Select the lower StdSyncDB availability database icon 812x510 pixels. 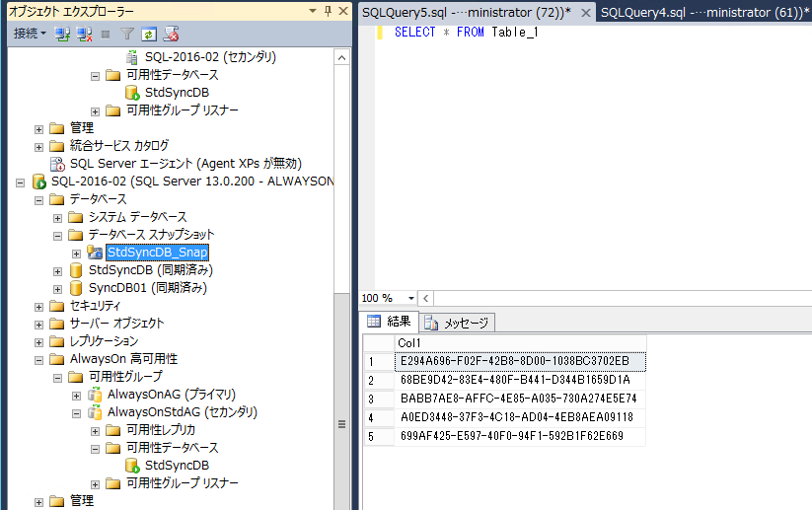tap(132, 466)
